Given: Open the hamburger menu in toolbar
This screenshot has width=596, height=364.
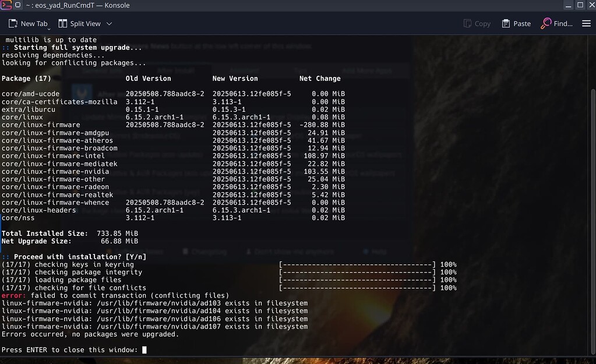Looking at the screenshot, I should click(586, 24).
